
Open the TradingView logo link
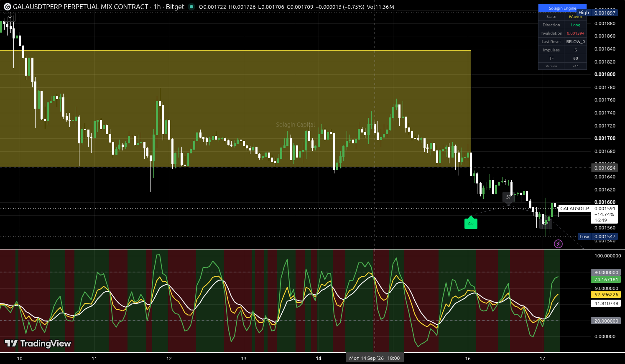38,344
